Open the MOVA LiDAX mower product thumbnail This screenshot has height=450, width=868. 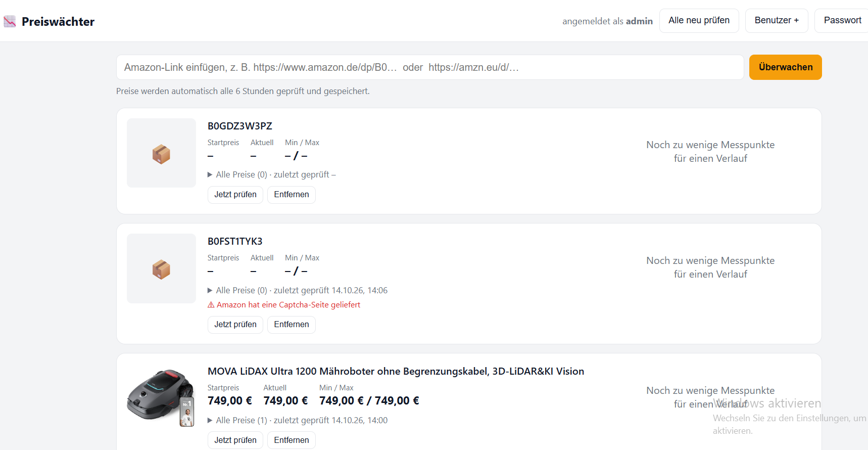pos(161,398)
